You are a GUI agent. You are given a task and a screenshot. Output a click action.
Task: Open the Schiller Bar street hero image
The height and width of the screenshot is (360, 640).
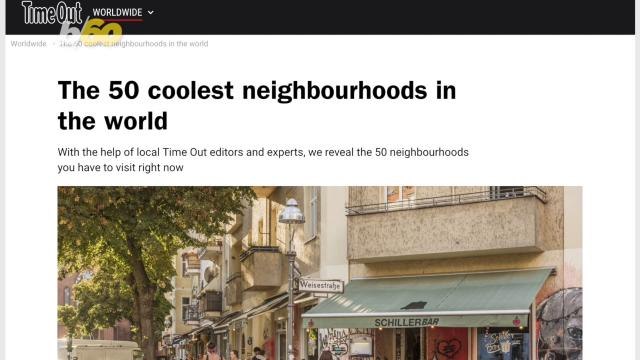[x=320, y=273]
